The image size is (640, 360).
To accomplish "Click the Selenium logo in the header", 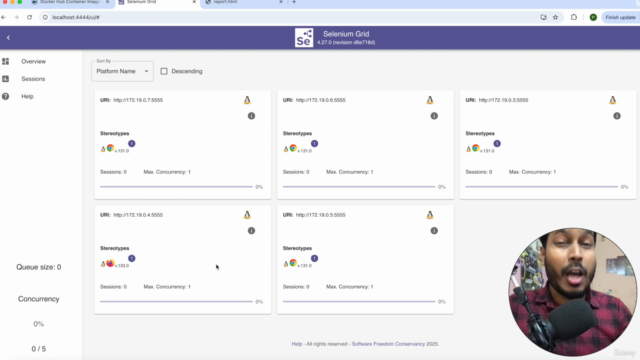I will tap(304, 38).
